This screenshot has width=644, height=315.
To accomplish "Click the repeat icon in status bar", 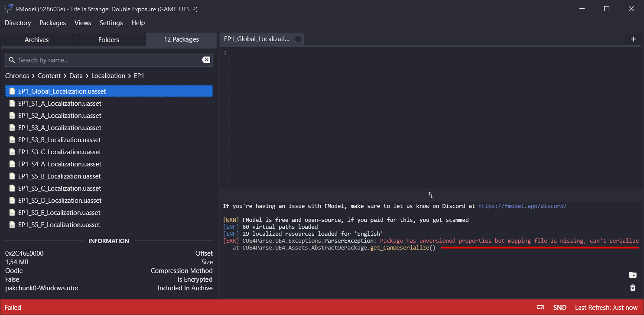I will pos(540,308).
